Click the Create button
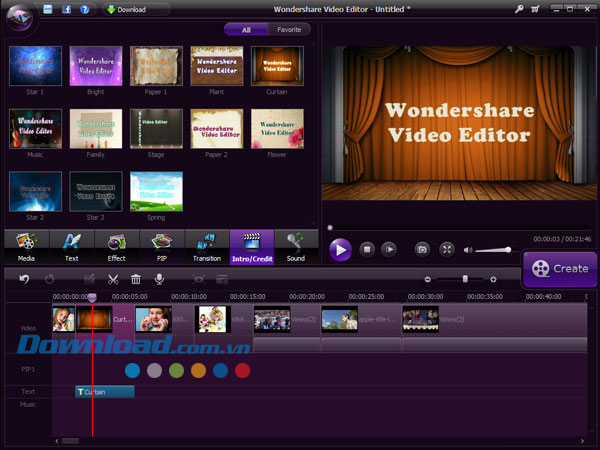Viewport: 600px width, 450px height. (560, 268)
